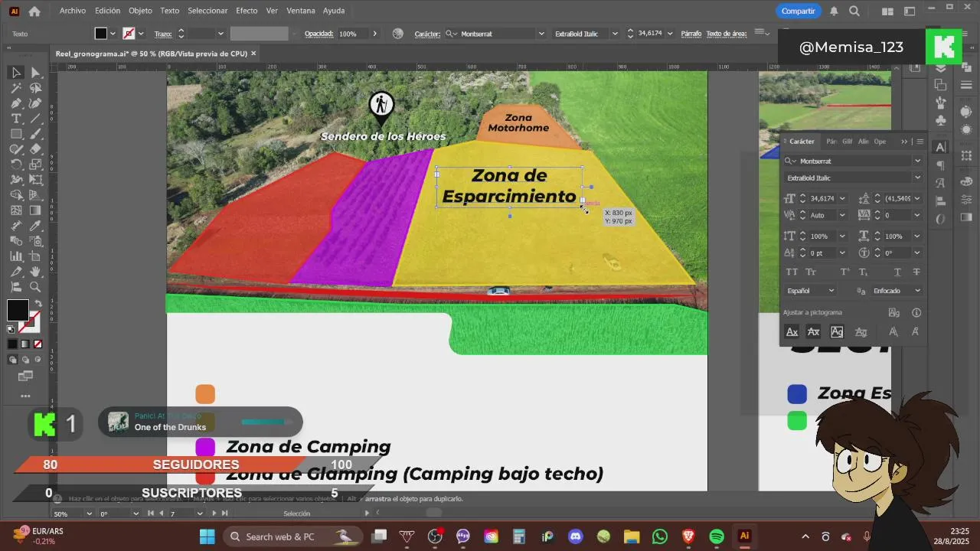The image size is (980, 551).
Task: Select the Type tool
Action: pos(16,119)
